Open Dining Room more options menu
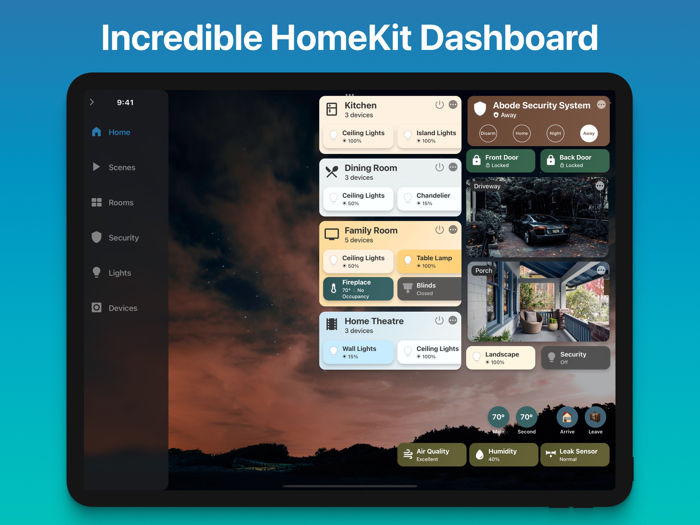 point(453,167)
